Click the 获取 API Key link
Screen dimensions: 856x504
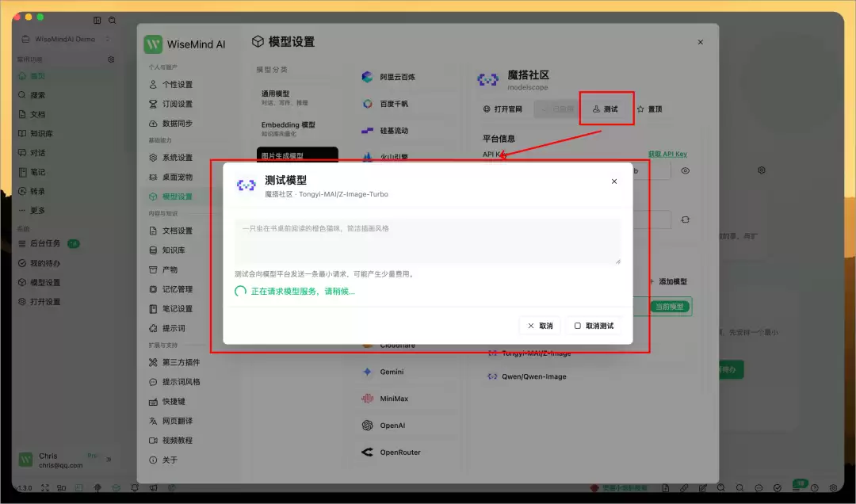[667, 154]
